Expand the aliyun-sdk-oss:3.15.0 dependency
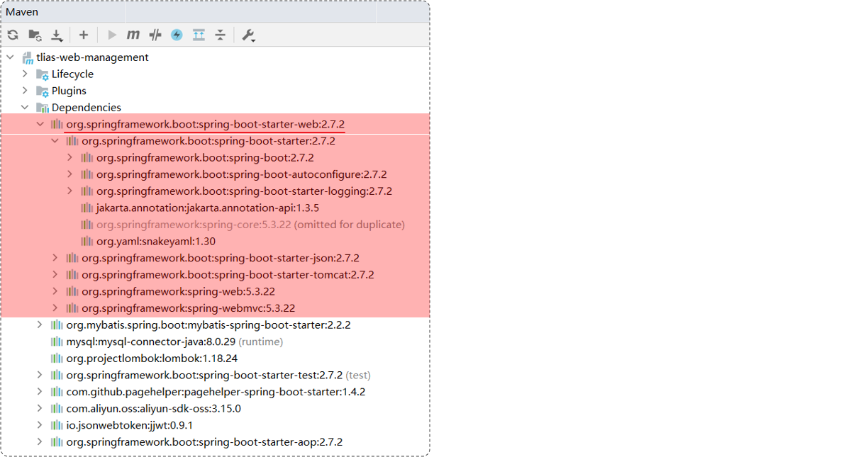The height and width of the screenshot is (457, 868). tap(40, 409)
